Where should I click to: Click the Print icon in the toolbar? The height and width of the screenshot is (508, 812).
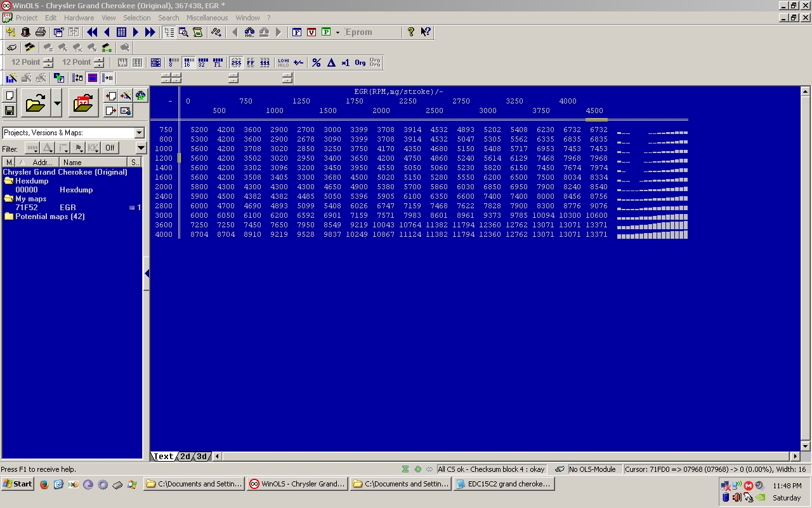pos(41,32)
